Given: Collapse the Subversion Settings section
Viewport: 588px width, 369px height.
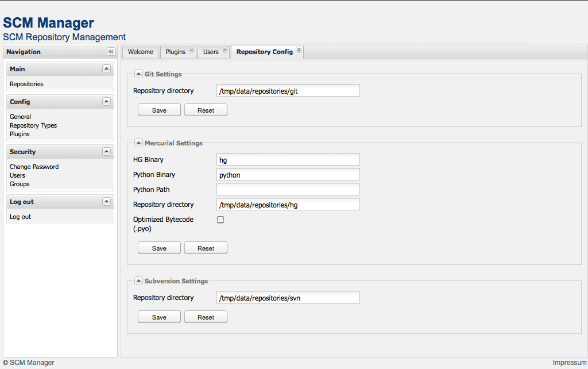Looking at the screenshot, I should 138,280.
